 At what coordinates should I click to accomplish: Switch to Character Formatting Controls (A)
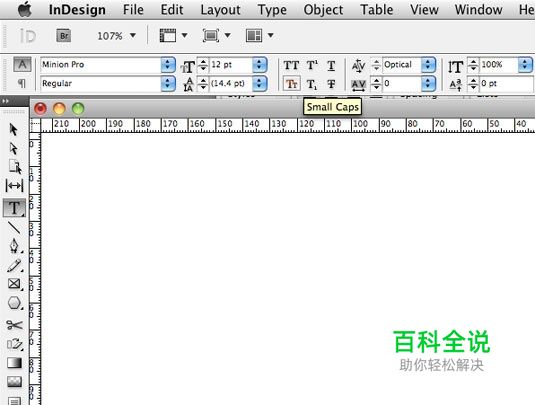[22, 64]
